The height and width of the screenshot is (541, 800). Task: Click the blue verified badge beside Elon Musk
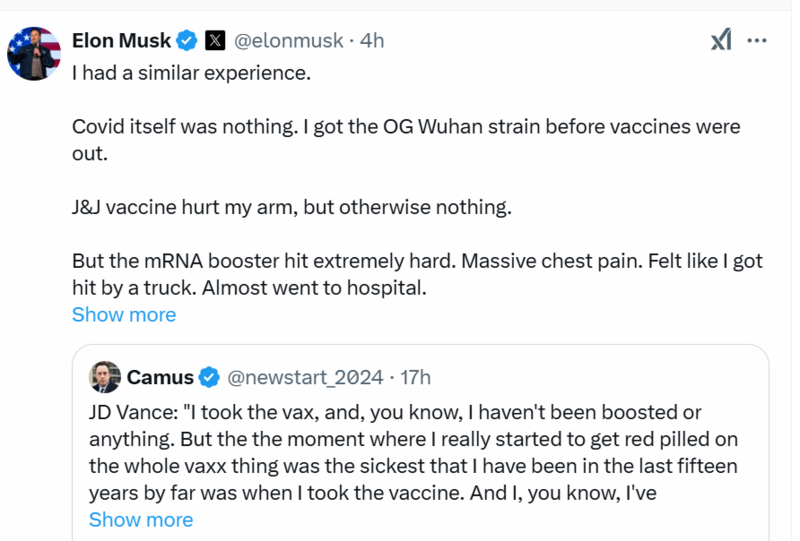[187, 41]
